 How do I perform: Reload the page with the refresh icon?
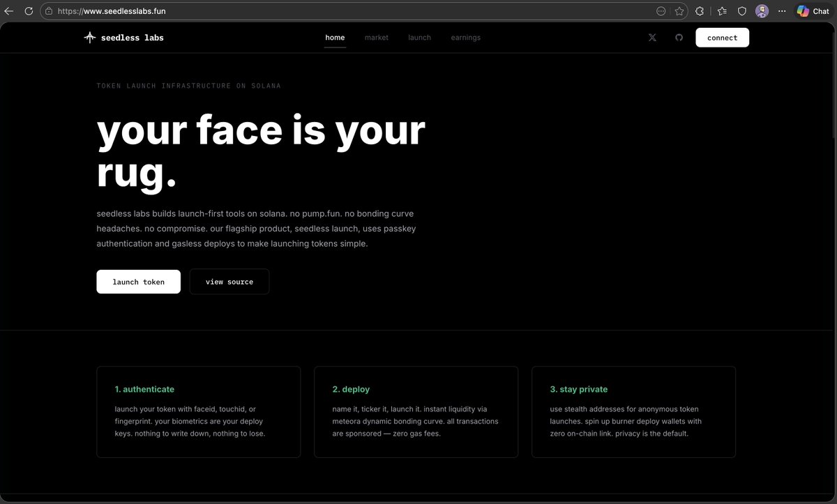point(29,11)
